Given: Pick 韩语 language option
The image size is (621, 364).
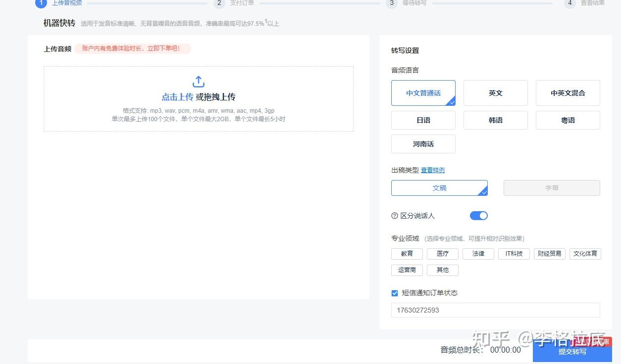Looking at the screenshot, I should point(496,120).
